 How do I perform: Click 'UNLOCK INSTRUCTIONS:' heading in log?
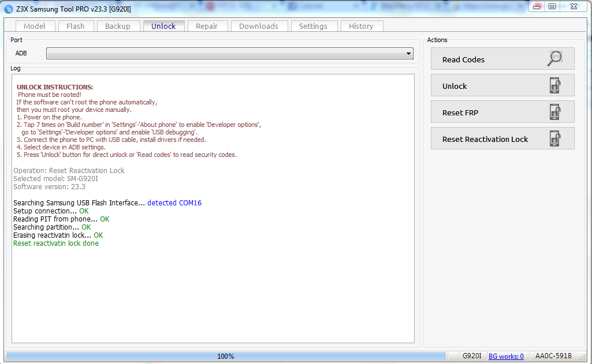click(x=55, y=87)
